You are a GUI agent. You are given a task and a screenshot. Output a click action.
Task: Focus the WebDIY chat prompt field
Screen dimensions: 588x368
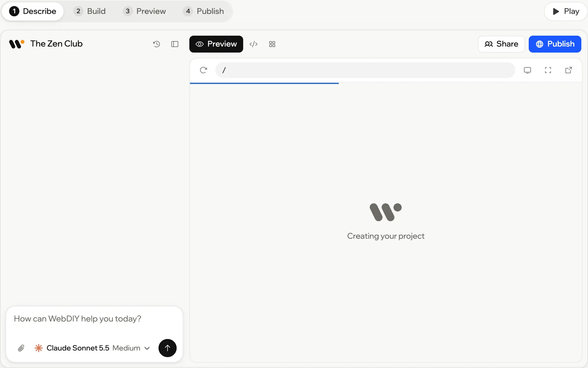coord(94,319)
